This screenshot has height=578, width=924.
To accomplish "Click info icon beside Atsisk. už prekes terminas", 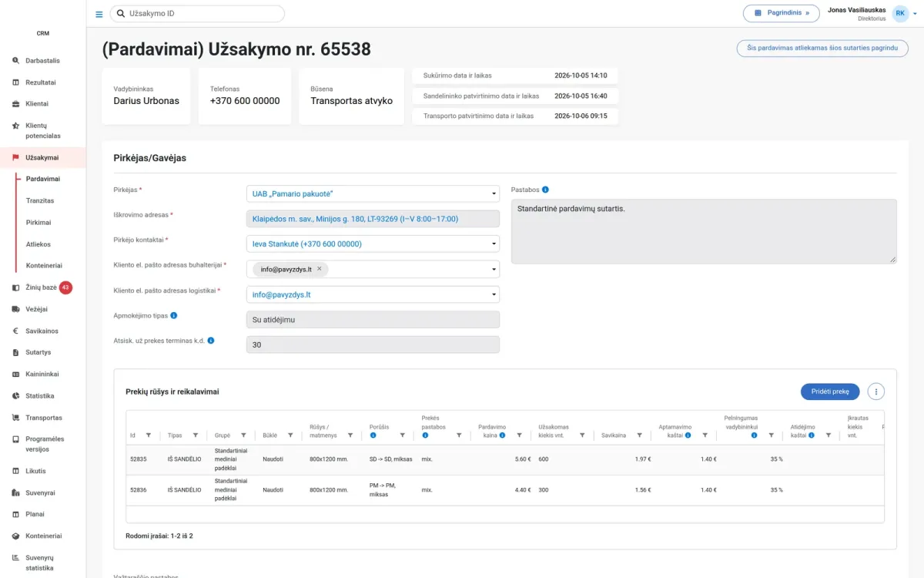I will coord(211,340).
